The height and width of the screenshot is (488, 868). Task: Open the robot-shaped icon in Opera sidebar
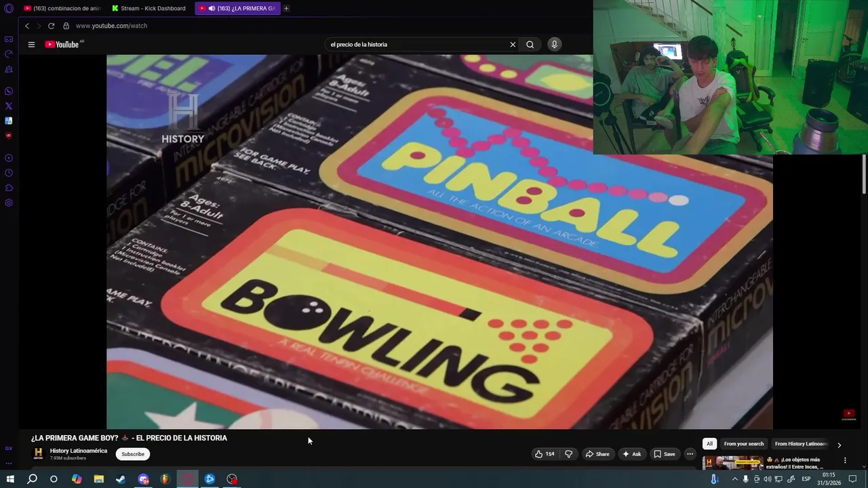9,69
